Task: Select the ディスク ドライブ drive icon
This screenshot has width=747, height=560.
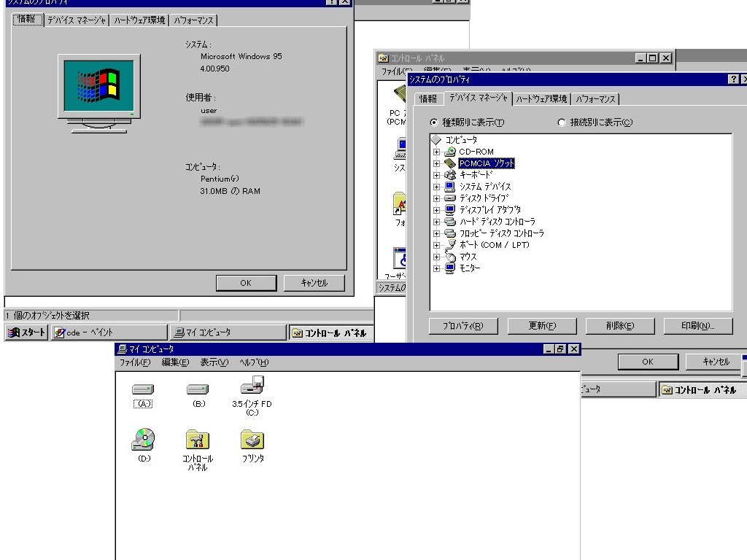Action: coord(449,198)
